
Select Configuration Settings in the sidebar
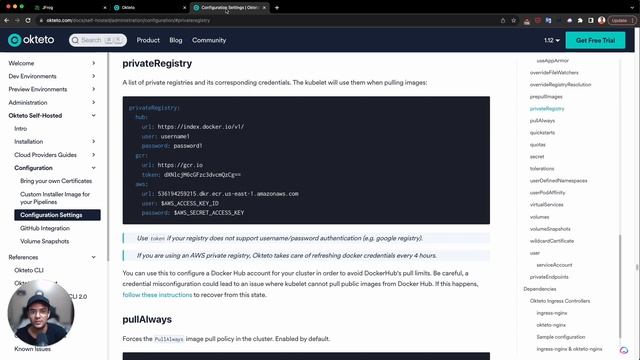click(57, 215)
